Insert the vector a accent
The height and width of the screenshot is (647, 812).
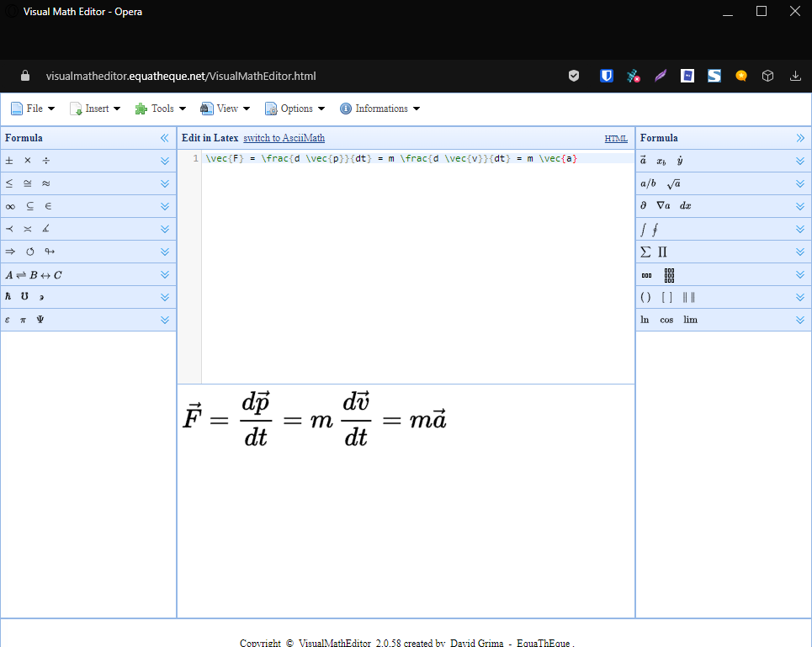[643, 161]
